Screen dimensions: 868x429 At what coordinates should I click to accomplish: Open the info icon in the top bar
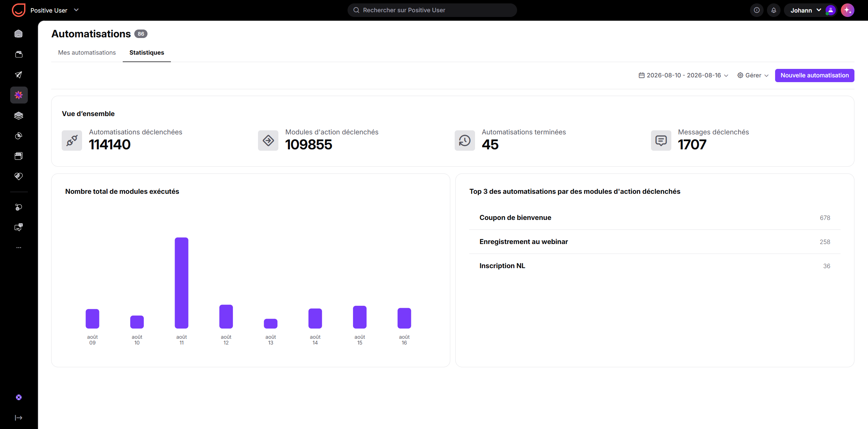click(757, 10)
